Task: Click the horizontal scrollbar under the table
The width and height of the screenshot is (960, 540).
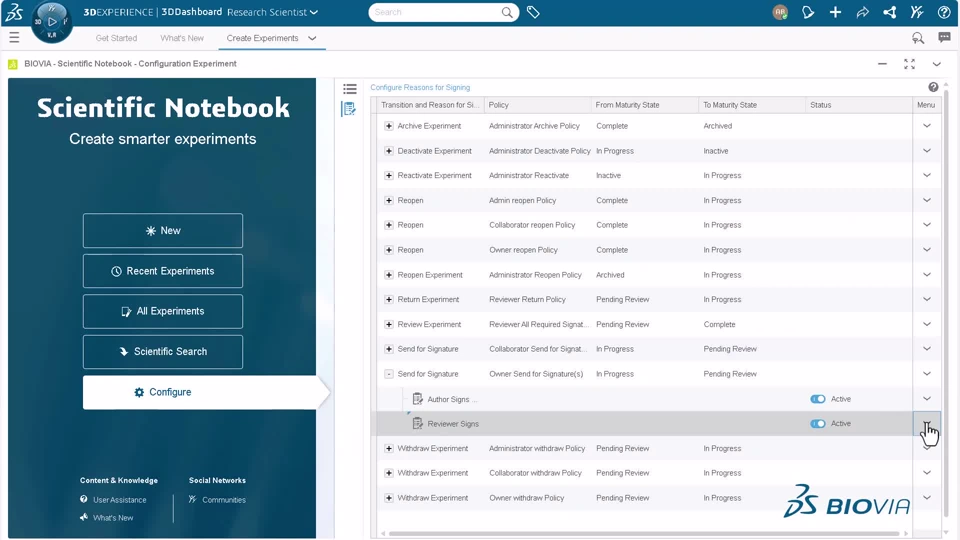Action: point(645,534)
